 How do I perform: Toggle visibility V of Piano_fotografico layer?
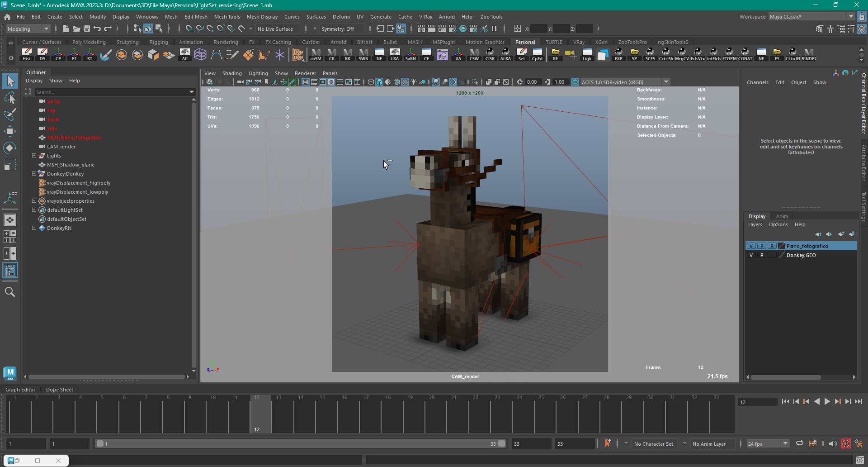751,246
